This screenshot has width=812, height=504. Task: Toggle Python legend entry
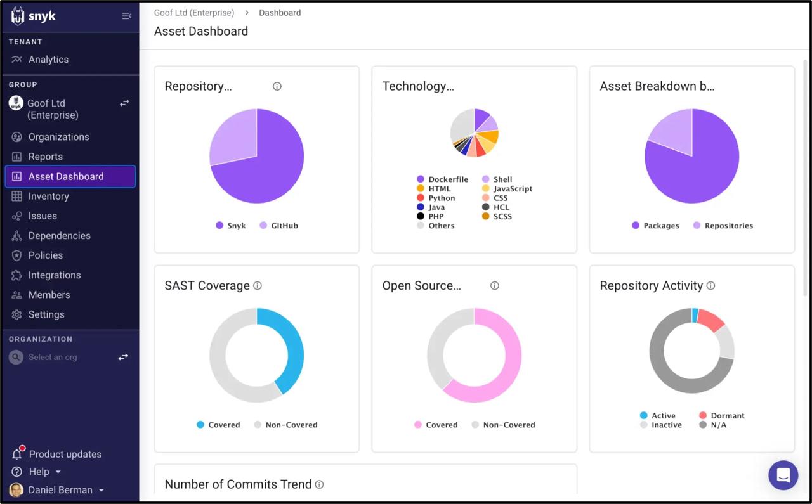pyautogui.click(x=436, y=198)
